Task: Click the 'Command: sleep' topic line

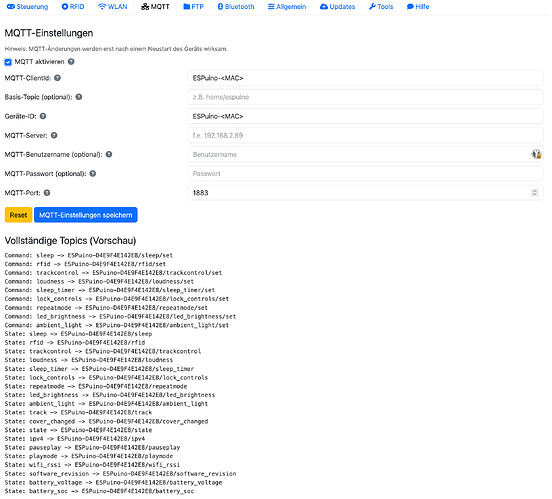Action: pyautogui.click(x=89, y=255)
